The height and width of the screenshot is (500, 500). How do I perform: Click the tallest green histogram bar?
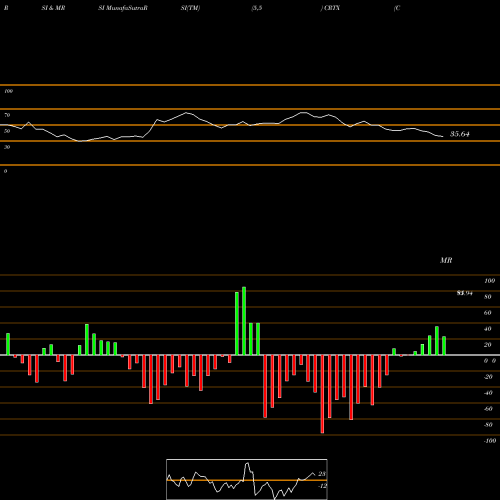coord(244,321)
